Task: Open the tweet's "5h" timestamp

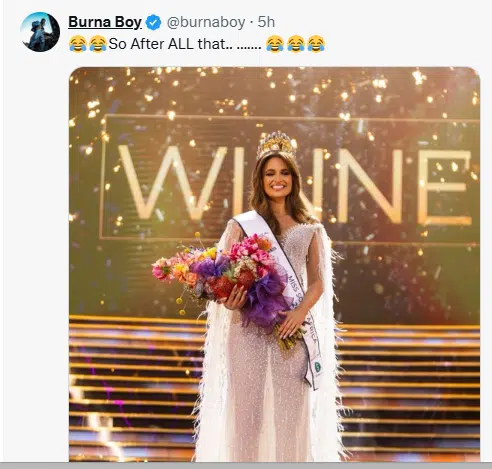Action: click(x=266, y=22)
